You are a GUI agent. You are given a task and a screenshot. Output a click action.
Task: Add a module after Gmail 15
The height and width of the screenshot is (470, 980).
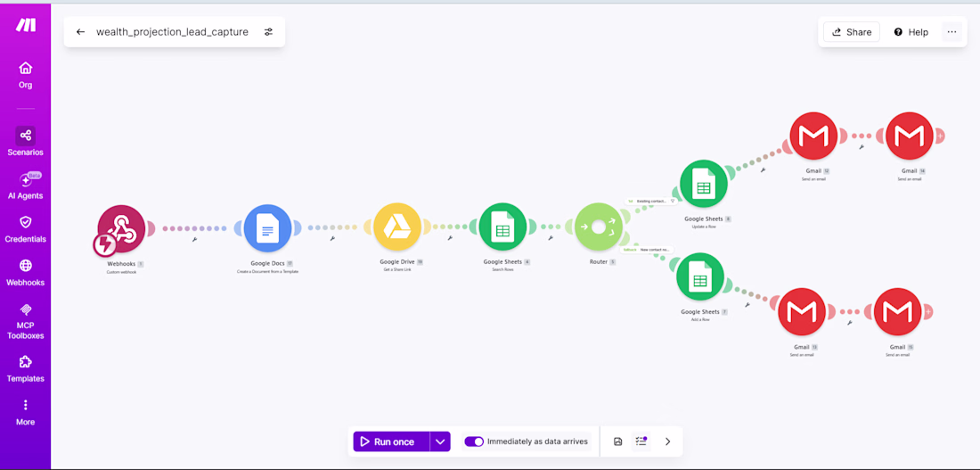tap(927, 311)
